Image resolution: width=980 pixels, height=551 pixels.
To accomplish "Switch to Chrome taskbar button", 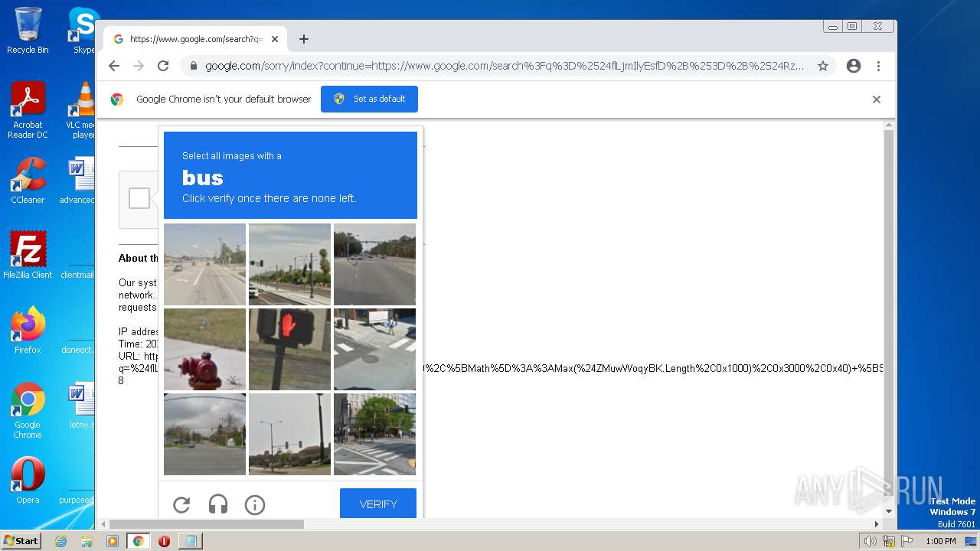I will [x=139, y=541].
